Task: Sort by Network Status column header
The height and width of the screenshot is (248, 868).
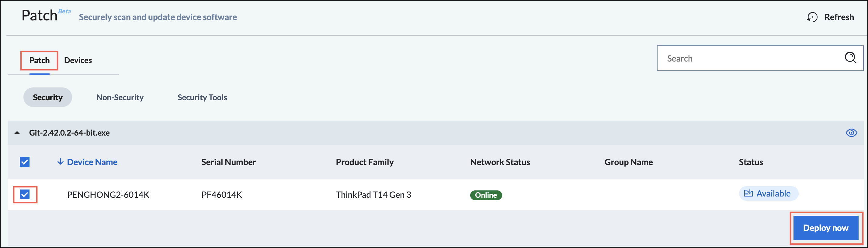Action: 500,162
